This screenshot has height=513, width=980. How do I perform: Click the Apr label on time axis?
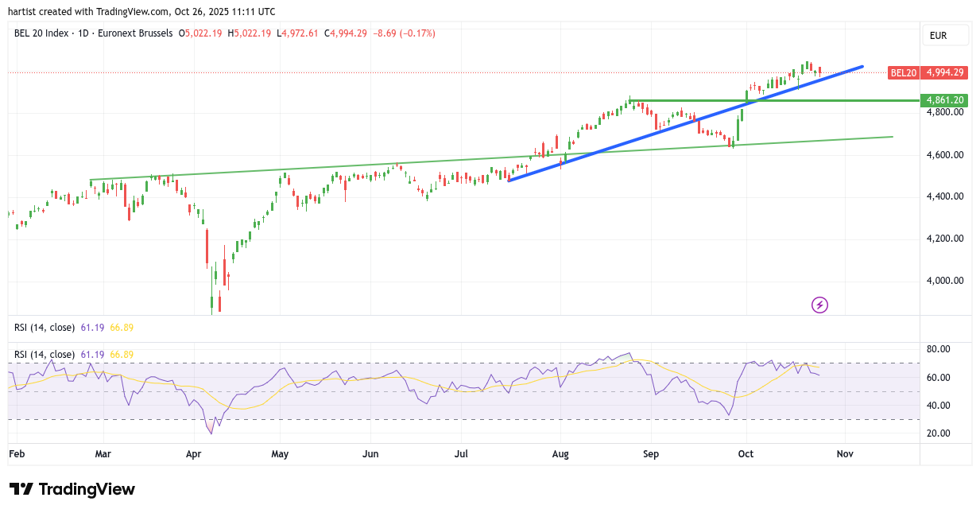[x=194, y=453]
